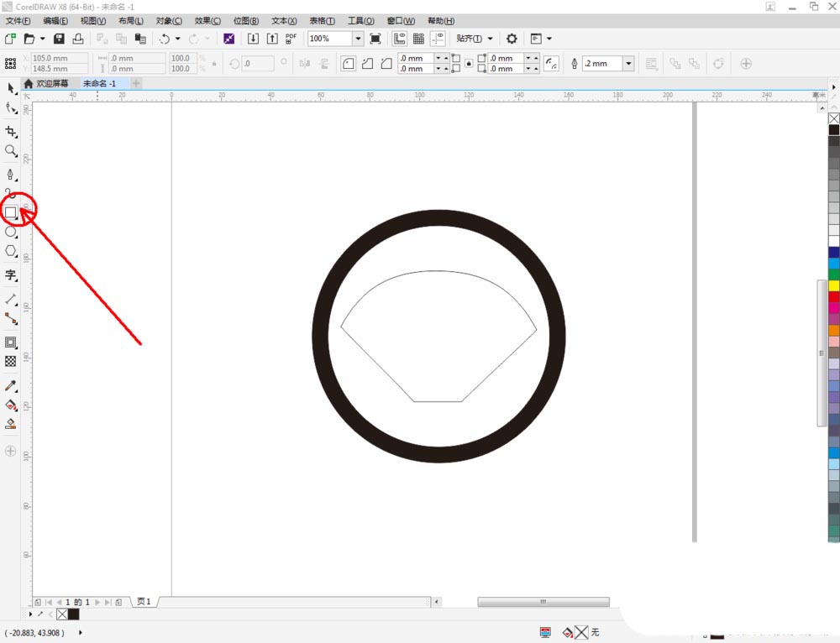Click the 页1 page tab

(144, 602)
